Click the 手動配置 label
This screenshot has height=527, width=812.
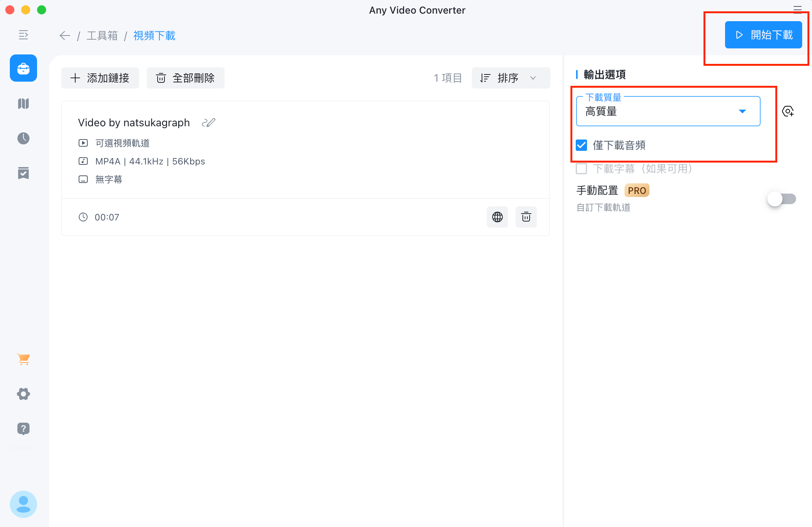tap(597, 191)
